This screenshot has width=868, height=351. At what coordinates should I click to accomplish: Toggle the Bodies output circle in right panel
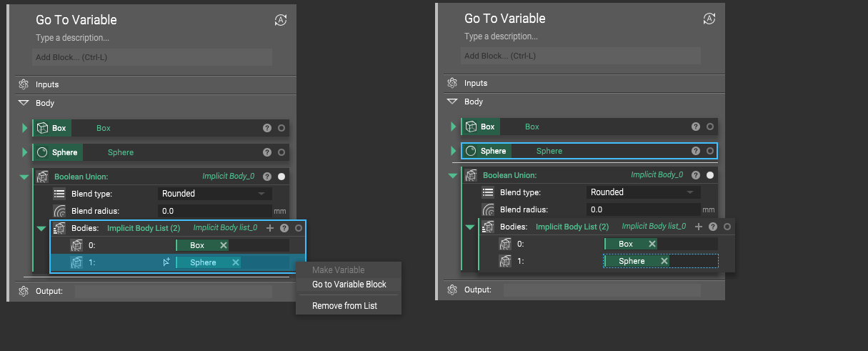[x=727, y=227]
